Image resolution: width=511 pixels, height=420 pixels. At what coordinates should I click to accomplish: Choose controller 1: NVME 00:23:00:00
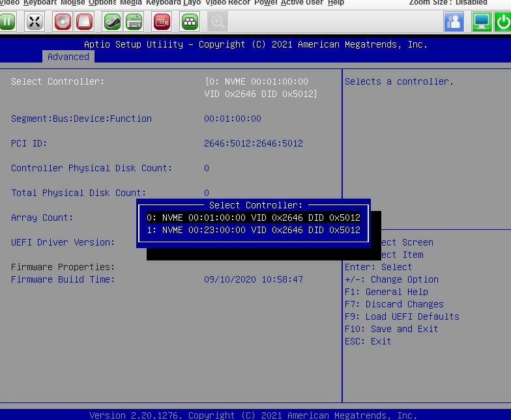(x=253, y=230)
